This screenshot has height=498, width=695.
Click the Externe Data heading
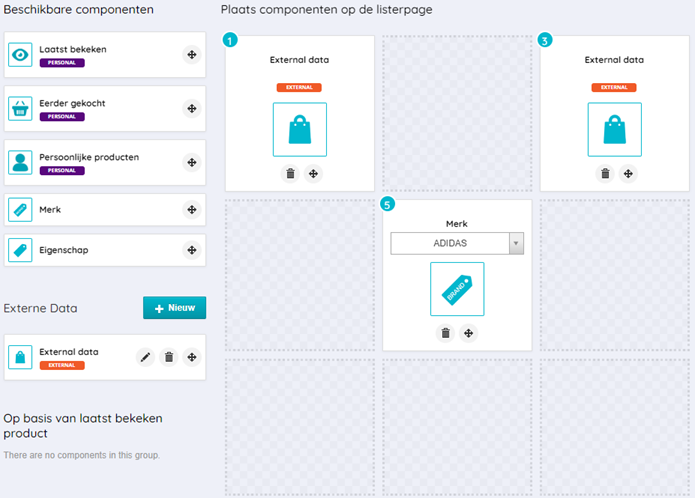(40, 308)
